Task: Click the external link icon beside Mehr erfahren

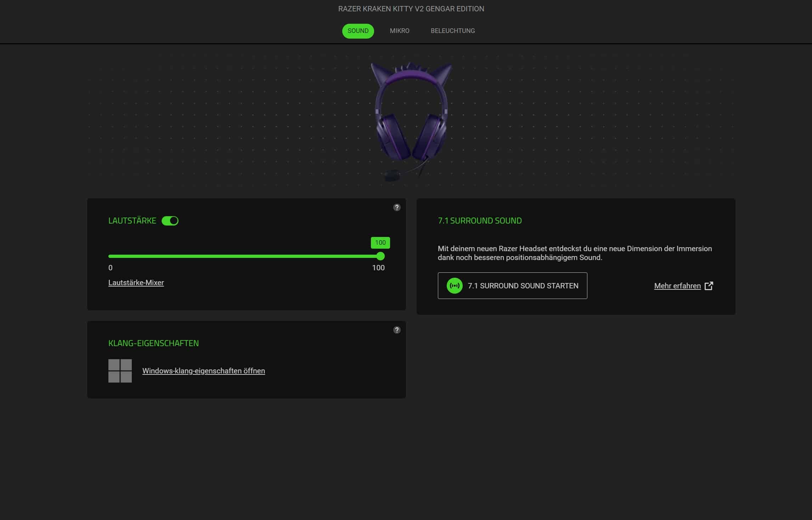Action: click(709, 286)
